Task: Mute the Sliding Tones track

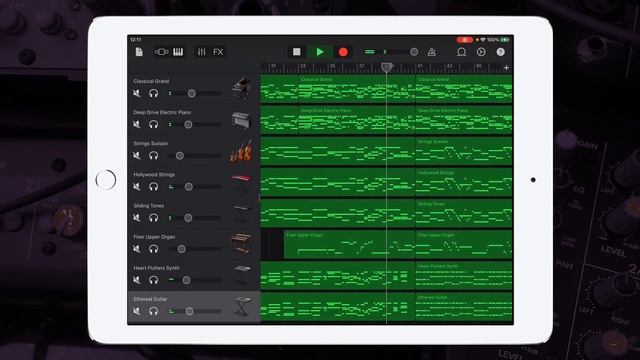Action: coord(137,218)
